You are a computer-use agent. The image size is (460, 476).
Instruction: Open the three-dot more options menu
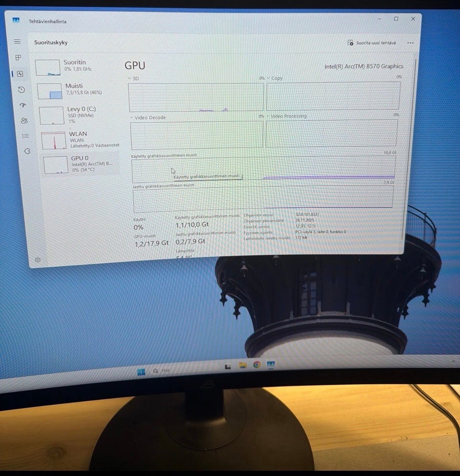pos(410,43)
